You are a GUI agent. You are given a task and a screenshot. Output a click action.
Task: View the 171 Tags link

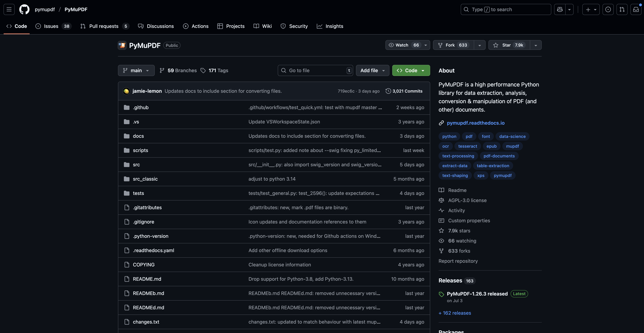coord(214,70)
